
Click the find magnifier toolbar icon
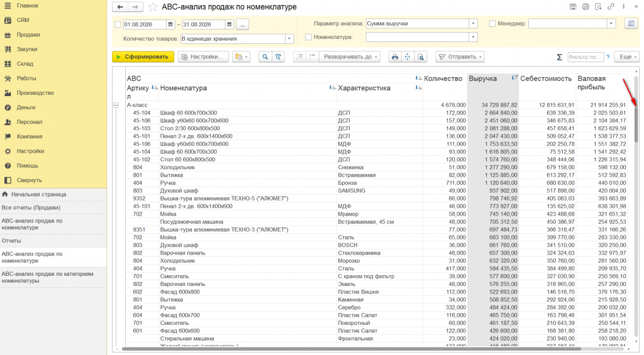(265, 57)
